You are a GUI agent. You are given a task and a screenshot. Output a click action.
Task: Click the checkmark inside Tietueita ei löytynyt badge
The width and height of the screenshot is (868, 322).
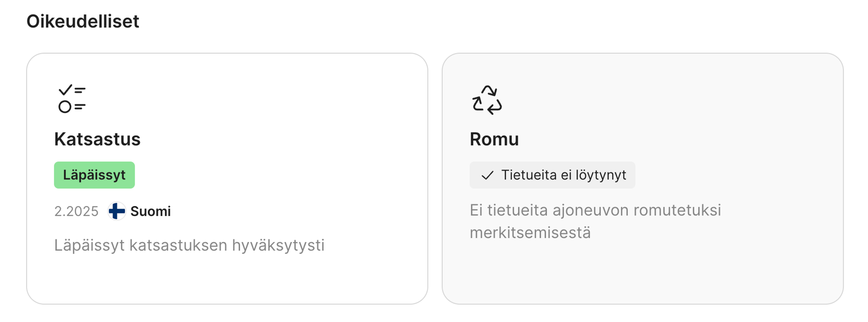pos(487,175)
